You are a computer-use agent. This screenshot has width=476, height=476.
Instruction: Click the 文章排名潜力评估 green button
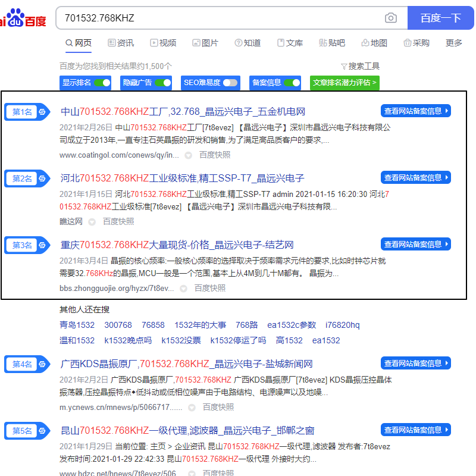(345, 83)
